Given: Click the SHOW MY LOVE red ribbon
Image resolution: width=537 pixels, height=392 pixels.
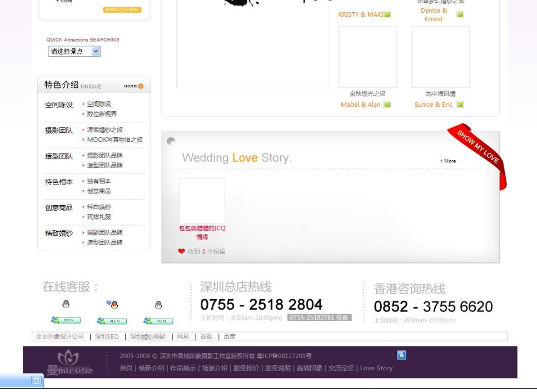Looking at the screenshot, I should click(x=479, y=147).
